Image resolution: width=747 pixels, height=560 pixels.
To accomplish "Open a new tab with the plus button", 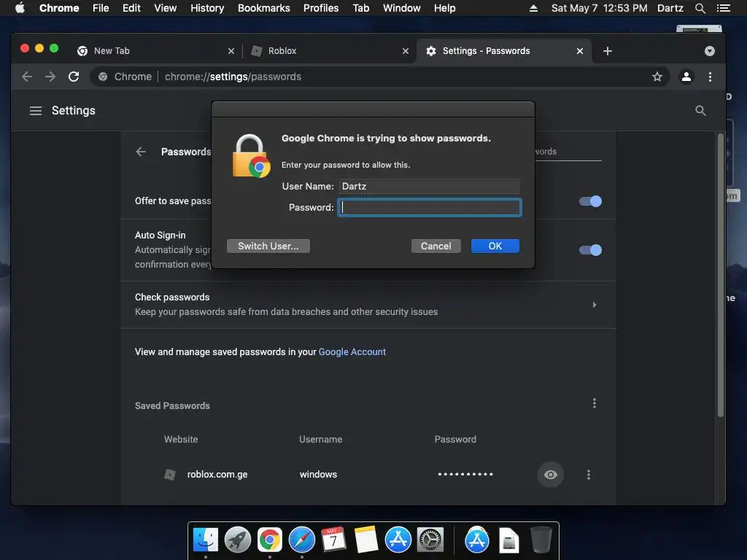I will click(x=608, y=51).
